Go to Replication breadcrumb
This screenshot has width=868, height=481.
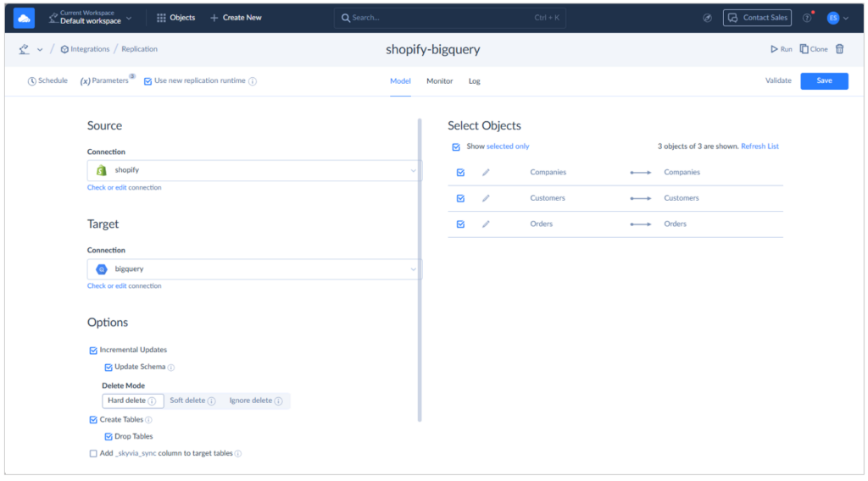[x=140, y=49]
